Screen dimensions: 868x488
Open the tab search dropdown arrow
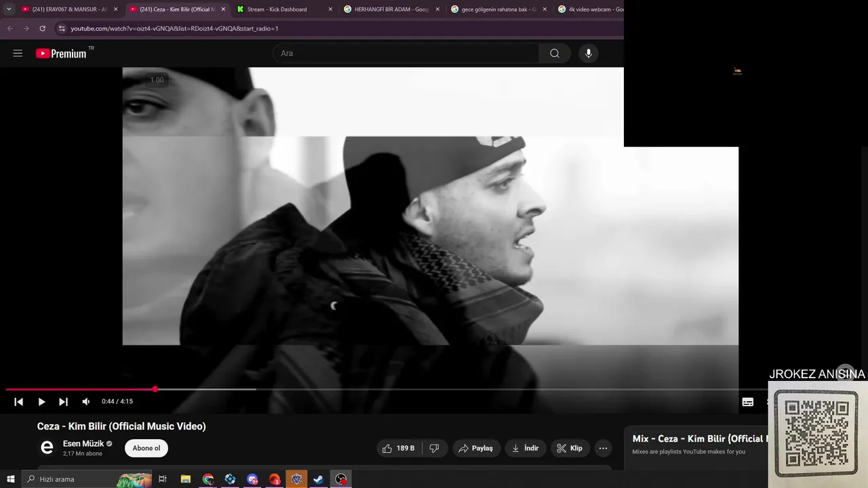(x=9, y=9)
